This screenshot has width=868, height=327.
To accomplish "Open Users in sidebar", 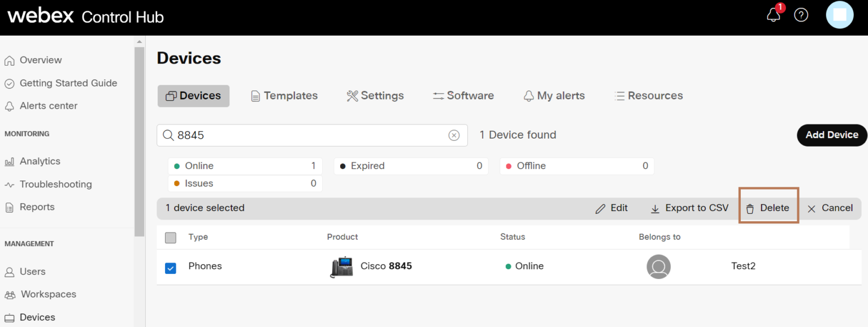I will pos(33,271).
